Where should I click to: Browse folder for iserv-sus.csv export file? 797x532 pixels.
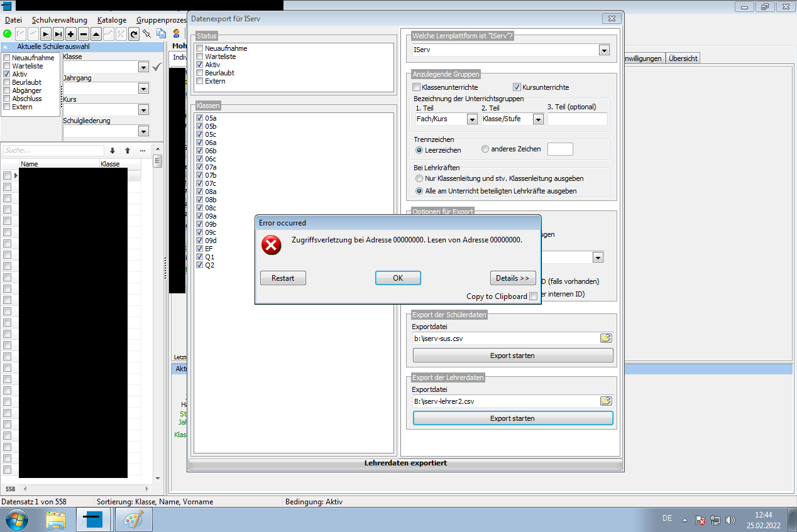click(606, 338)
